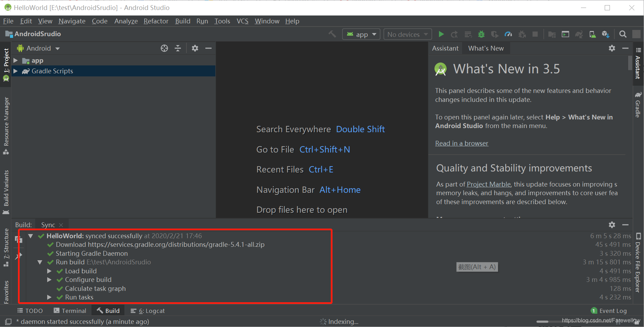
Task: Open Assistant panel settings gear
Action: 612,48
